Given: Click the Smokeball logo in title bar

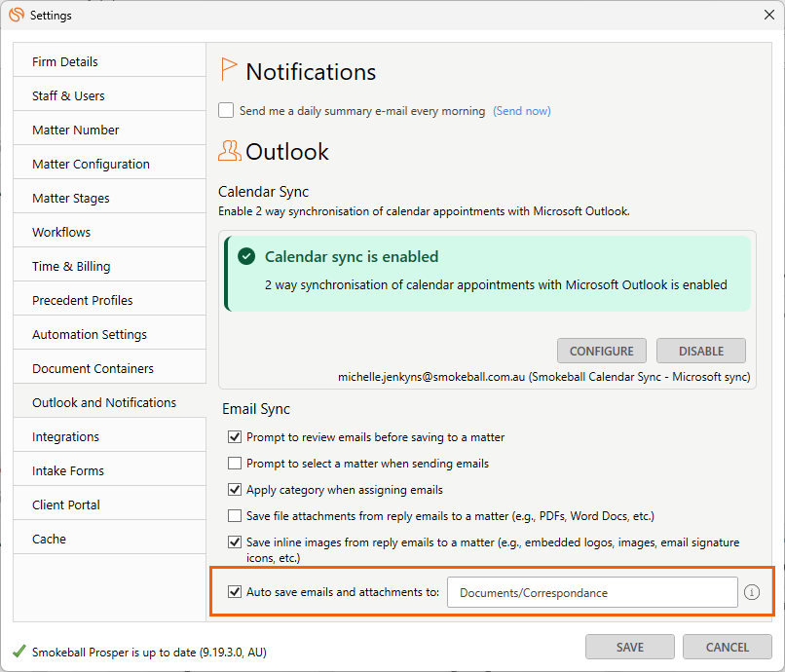Looking at the screenshot, I should (16, 15).
